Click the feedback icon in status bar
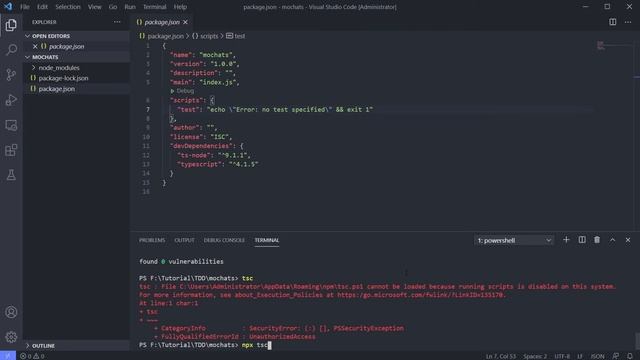Viewport: 640px width, 360px height. click(616, 356)
